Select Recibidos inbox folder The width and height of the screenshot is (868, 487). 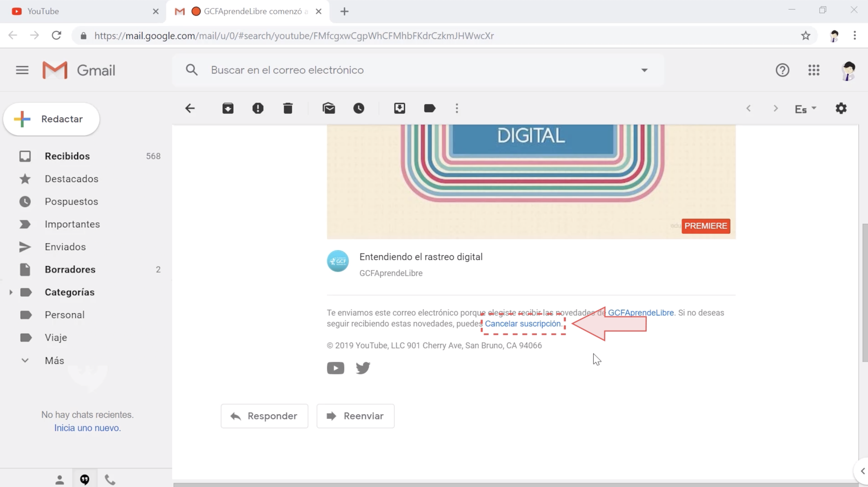(x=67, y=156)
